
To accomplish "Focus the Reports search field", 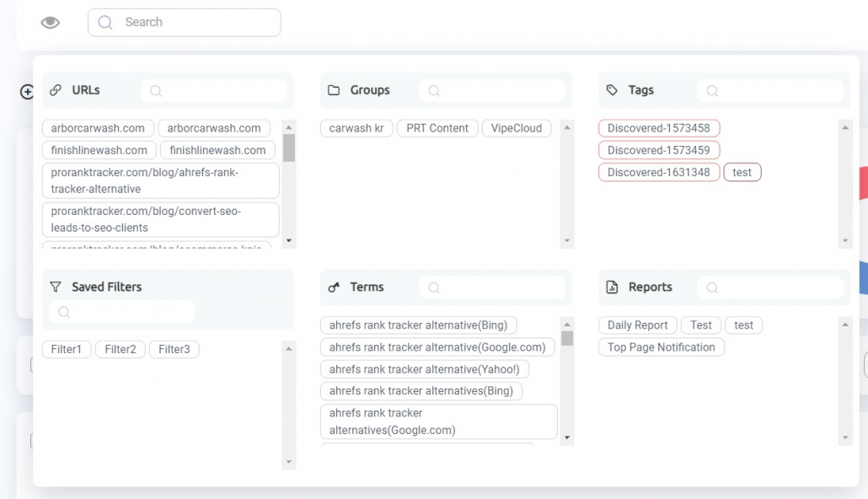I will 770,287.
